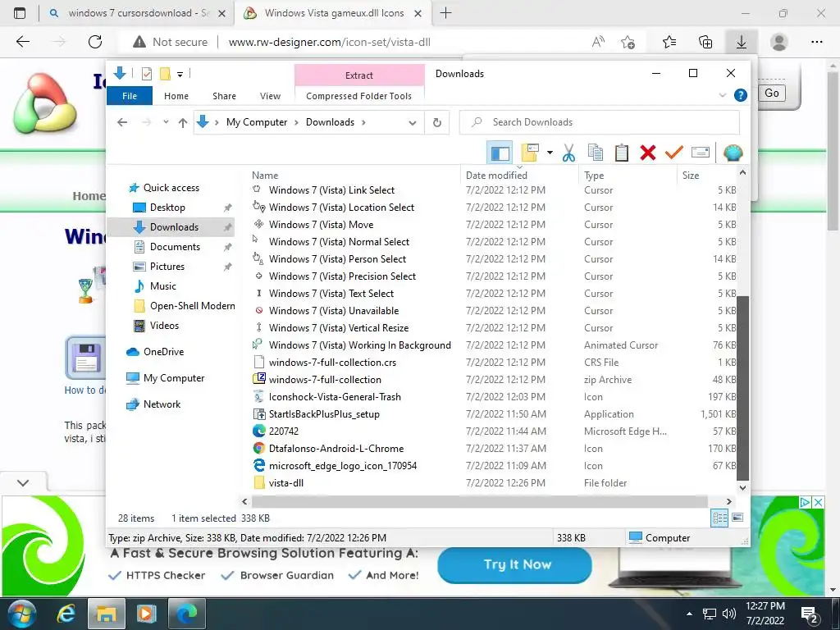Expand the ribbon with the chevron arrow
Image resolution: width=840 pixels, height=630 pixels.
(723, 95)
